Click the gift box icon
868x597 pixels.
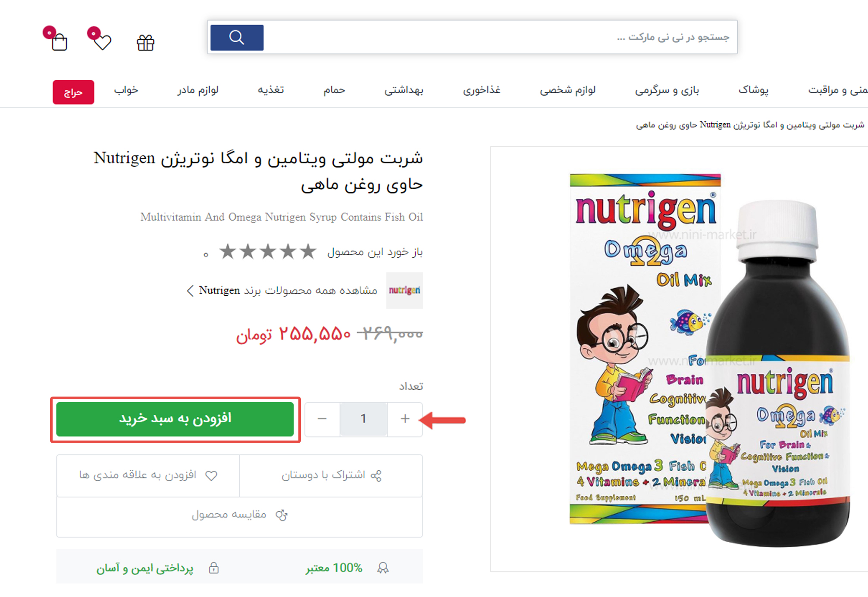pyautogui.click(x=146, y=43)
